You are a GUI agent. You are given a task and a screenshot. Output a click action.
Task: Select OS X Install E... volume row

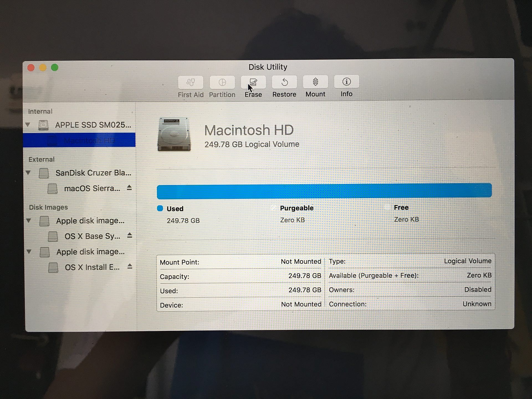81,267
